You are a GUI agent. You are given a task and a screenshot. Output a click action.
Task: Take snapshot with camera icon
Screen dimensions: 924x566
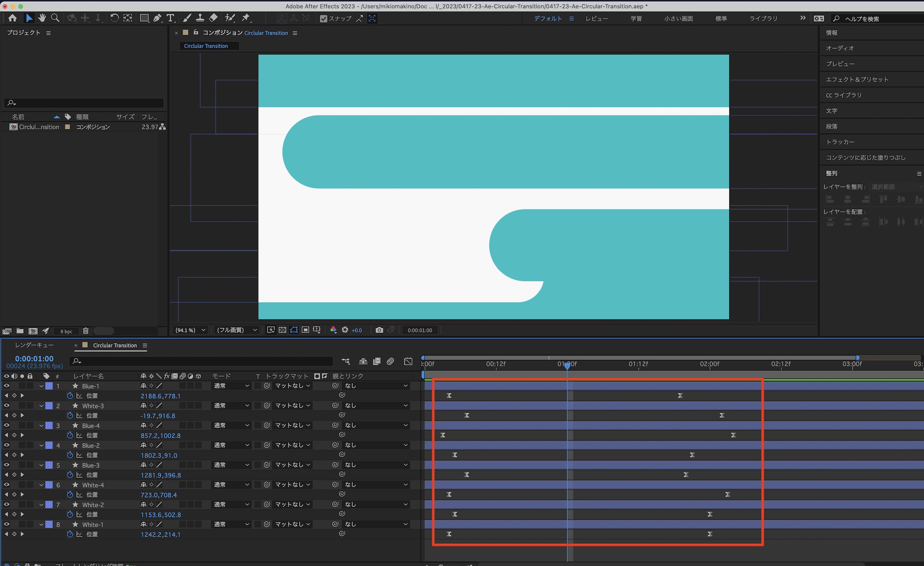tap(379, 330)
